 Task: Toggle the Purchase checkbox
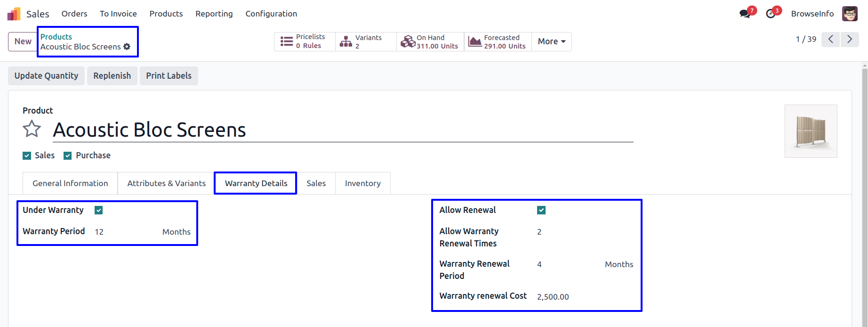68,155
